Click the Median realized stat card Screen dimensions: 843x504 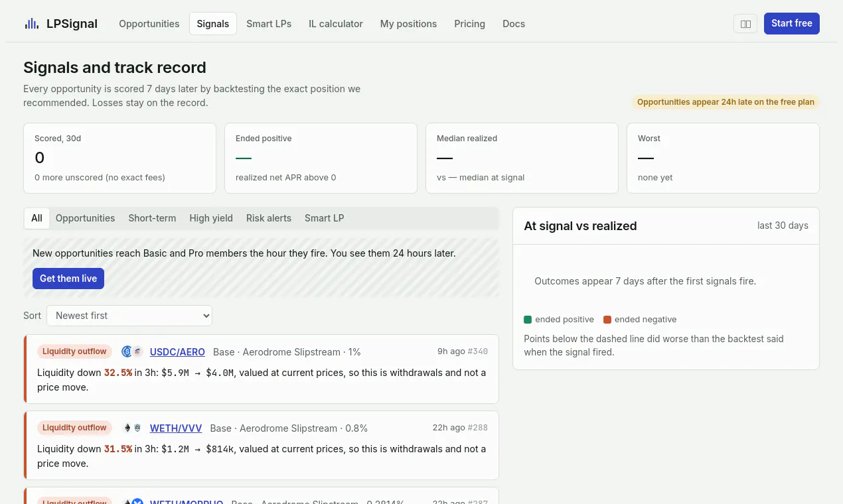click(522, 158)
